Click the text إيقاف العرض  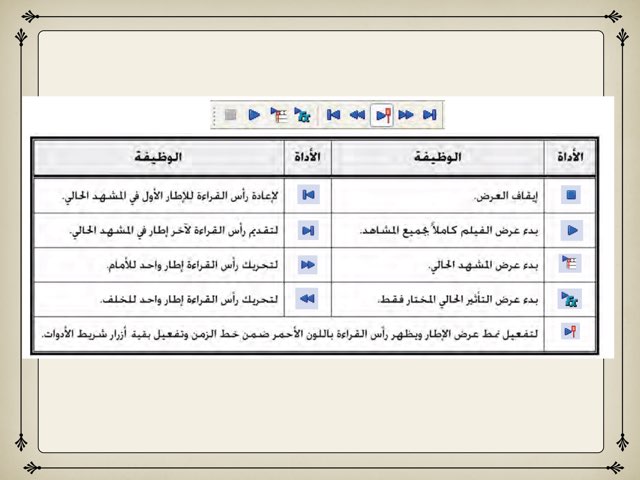click(506, 196)
